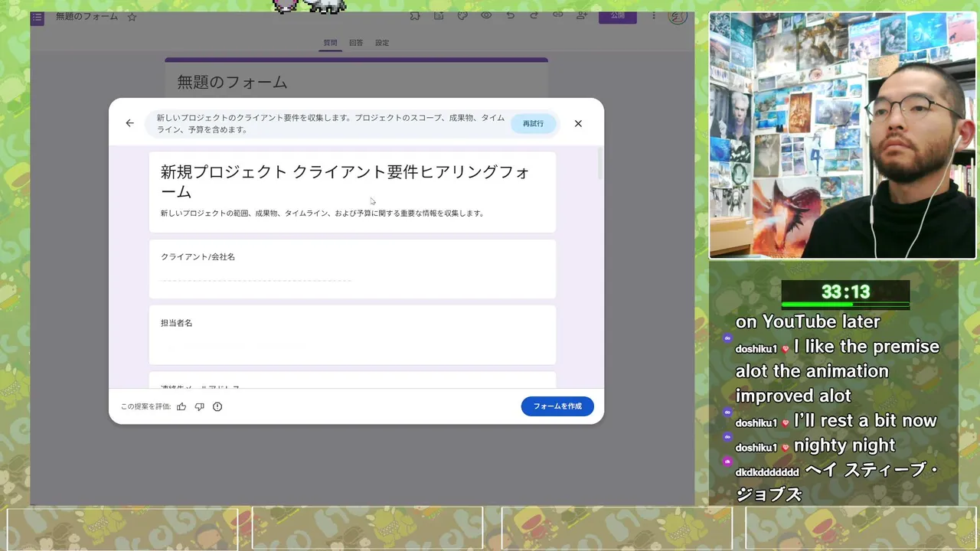Viewport: 980px width, 551px height.
Task: Click the purple 公開 publish button
Action: click(618, 16)
